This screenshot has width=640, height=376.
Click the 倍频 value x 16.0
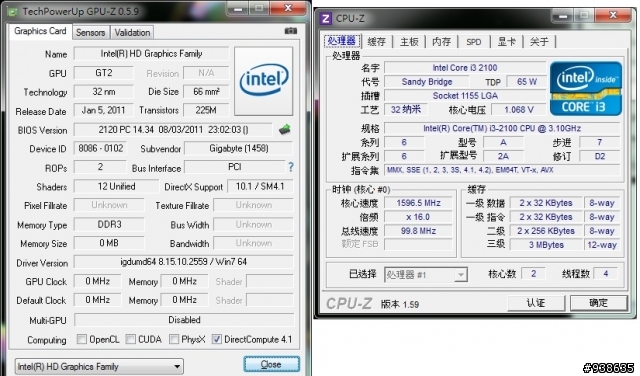tap(418, 217)
